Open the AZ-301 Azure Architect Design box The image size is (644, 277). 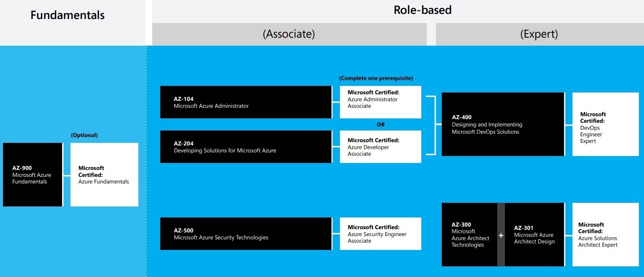(534, 235)
